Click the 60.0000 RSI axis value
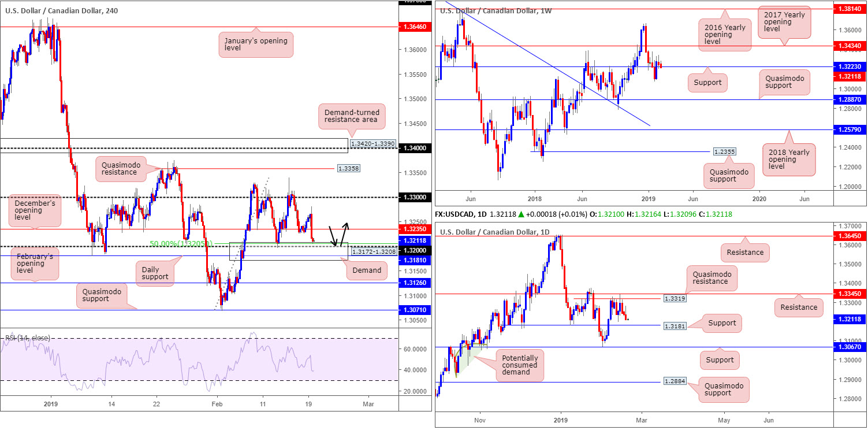The image size is (868, 430). coord(415,349)
